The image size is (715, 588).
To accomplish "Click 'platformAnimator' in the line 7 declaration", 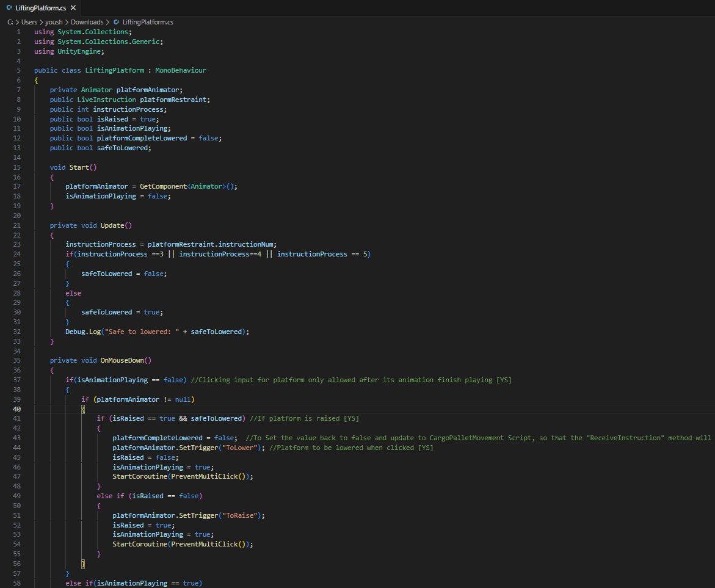I will point(148,90).
